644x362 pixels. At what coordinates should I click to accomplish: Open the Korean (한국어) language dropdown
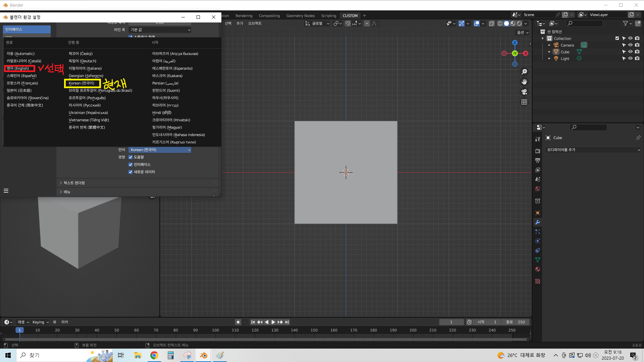click(x=160, y=150)
